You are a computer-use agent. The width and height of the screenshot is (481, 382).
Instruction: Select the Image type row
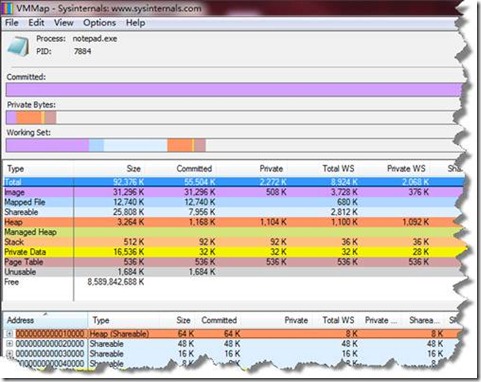coord(233,192)
